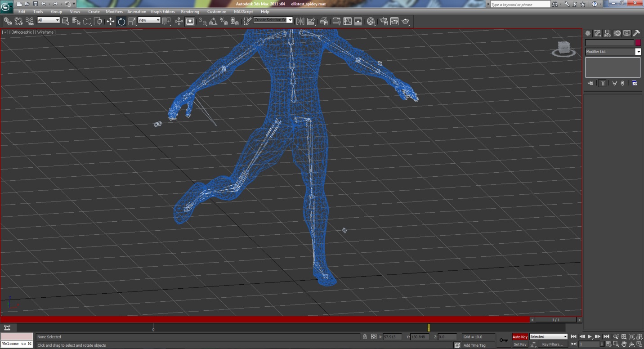Toggle Pin Stack in modifier panel

(590, 83)
